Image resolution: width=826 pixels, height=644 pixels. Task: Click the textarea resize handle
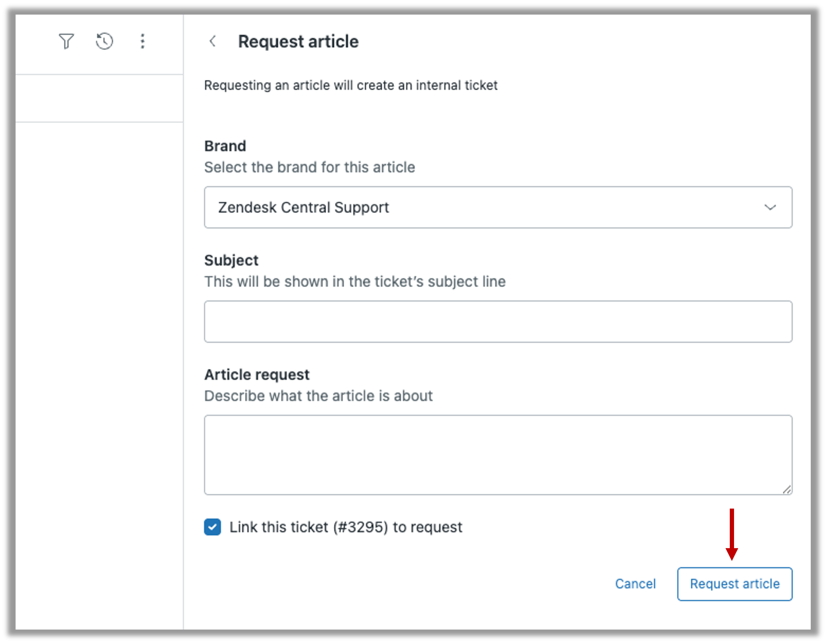(x=787, y=489)
